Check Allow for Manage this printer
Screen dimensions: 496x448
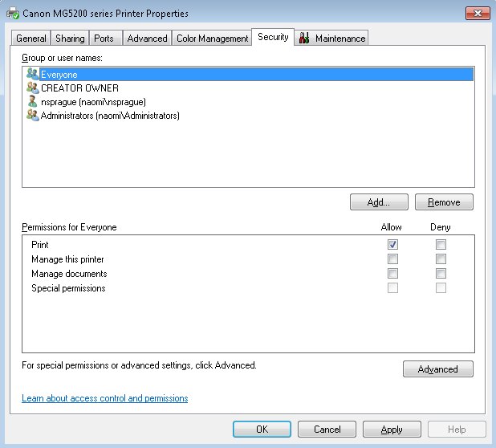click(392, 259)
